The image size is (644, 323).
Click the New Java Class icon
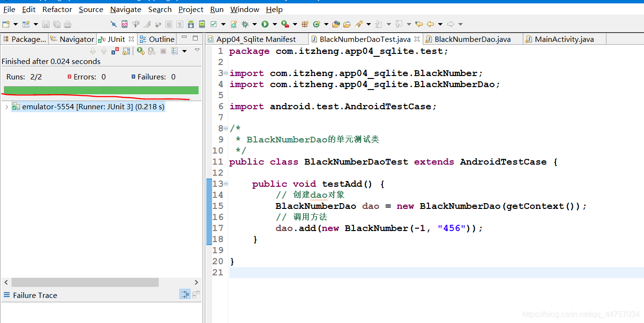tap(316, 24)
